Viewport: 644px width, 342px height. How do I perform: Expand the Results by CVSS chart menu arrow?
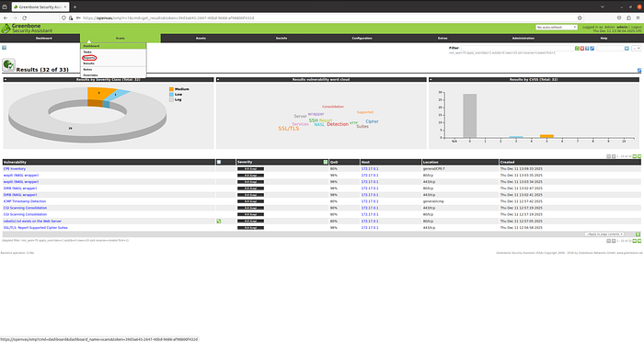pyautogui.click(x=431, y=80)
